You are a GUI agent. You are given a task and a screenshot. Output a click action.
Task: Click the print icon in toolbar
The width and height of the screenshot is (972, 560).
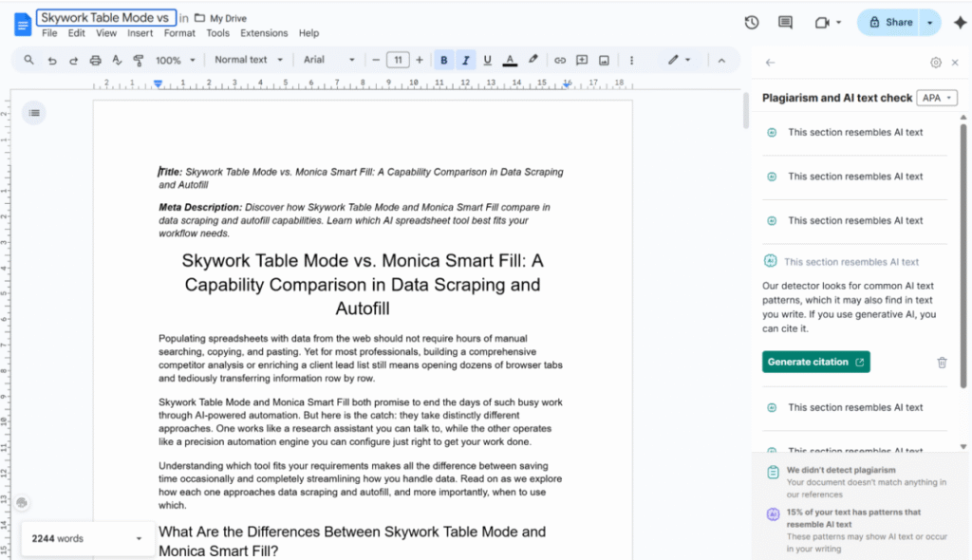[95, 60]
